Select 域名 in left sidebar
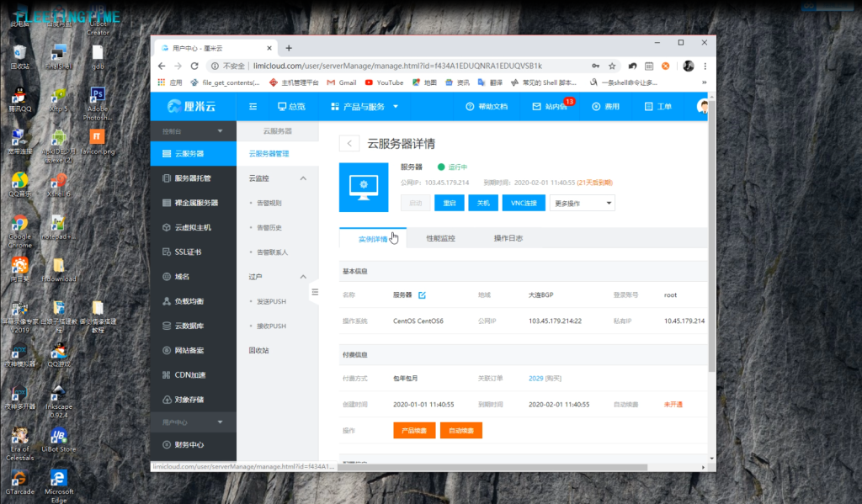862x504 pixels. point(194,277)
